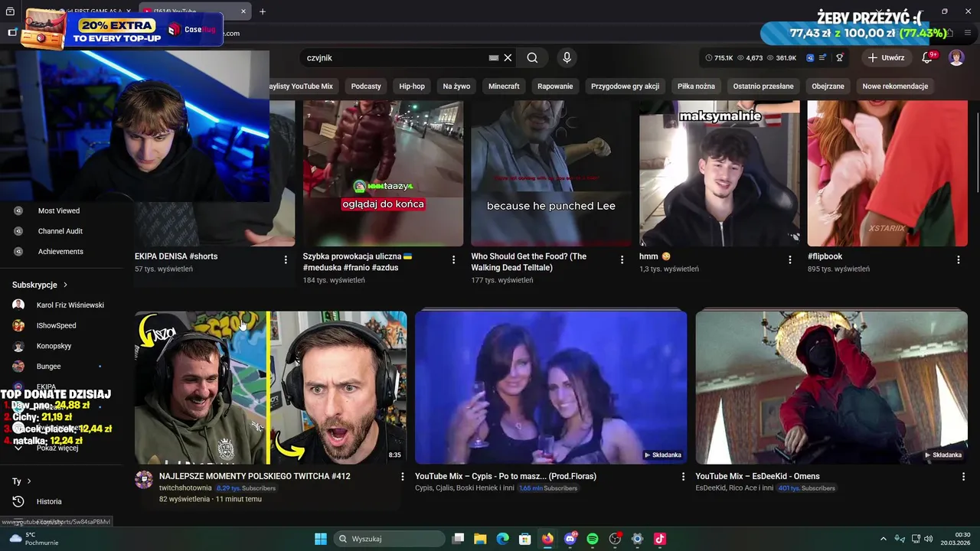Open more options for Who Should Get the Food
980x551 pixels.
(x=622, y=260)
